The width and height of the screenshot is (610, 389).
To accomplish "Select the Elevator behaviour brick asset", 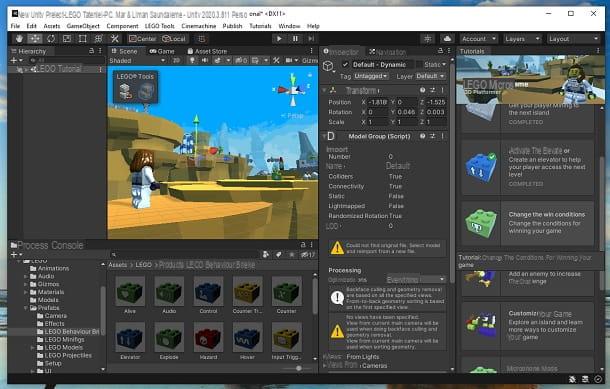I will point(130,341).
